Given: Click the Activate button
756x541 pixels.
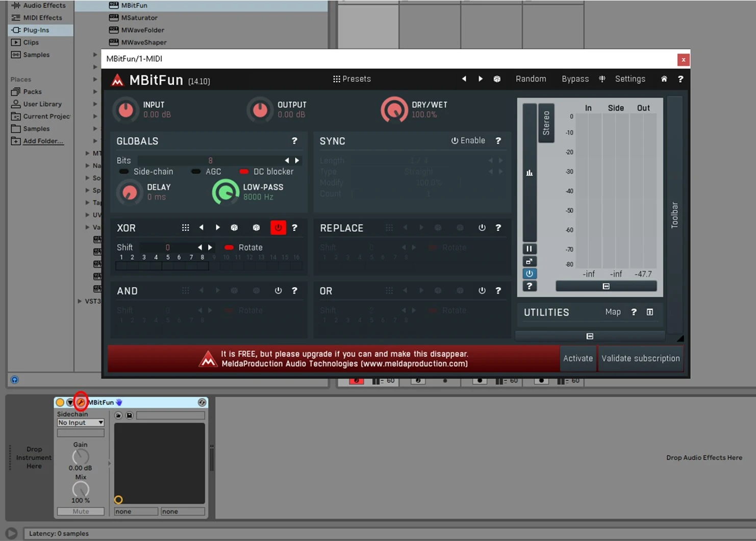Looking at the screenshot, I should pyautogui.click(x=578, y=358).
